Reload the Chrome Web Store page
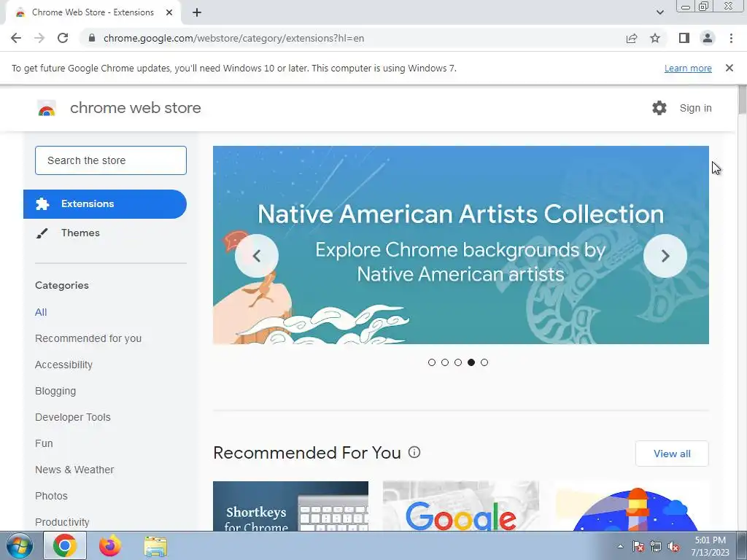The height and width of the screenshot is (560, 747). [63, 38]
